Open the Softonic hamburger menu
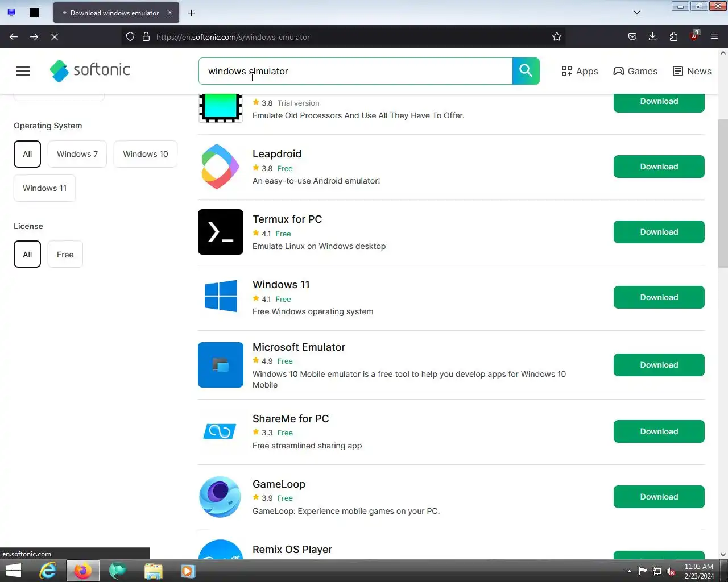This screenshot has height=582, width=728. click(23, 71)
